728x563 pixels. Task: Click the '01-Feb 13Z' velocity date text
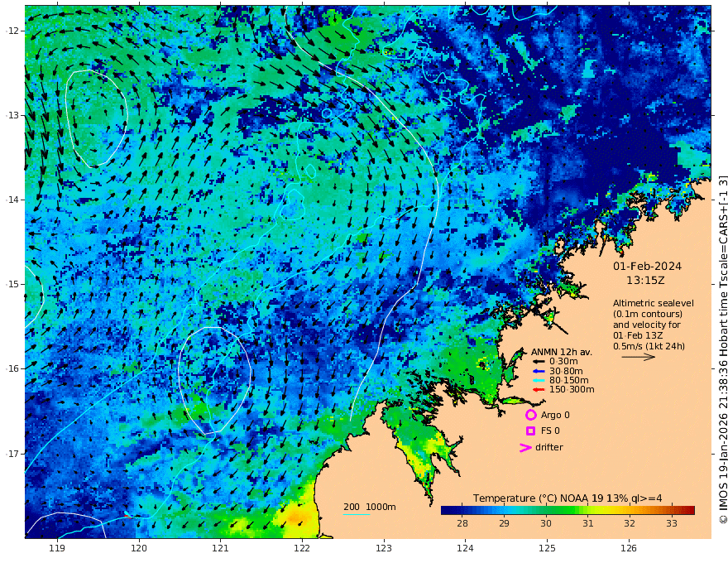click(x=638, y=335)
